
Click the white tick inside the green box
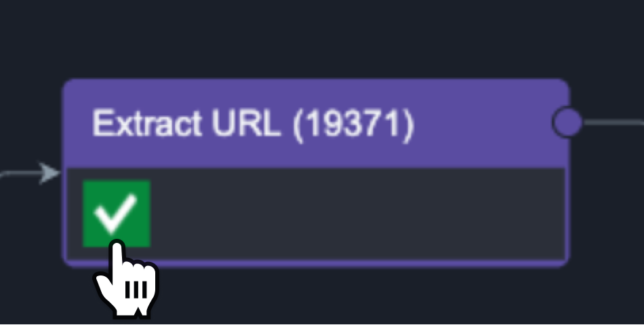point(115,214)
